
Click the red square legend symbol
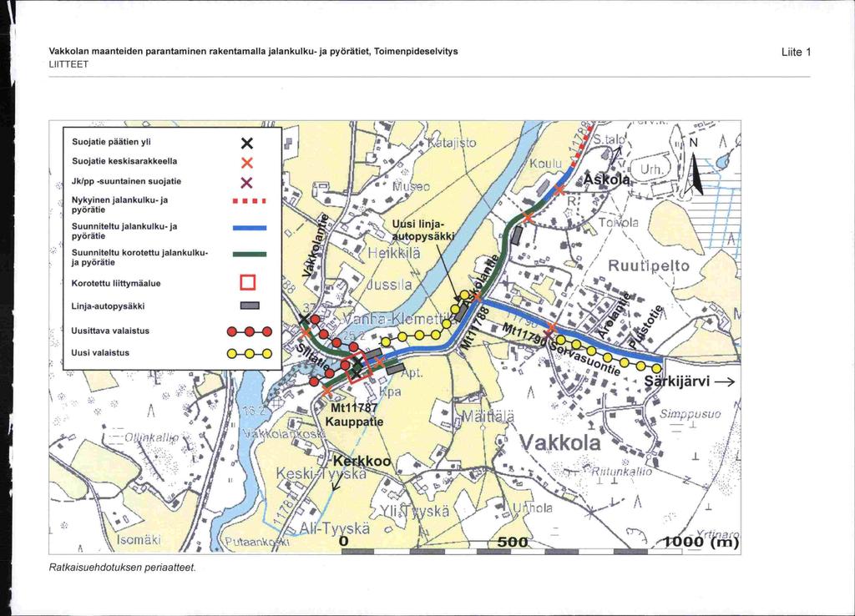[248, 282]
